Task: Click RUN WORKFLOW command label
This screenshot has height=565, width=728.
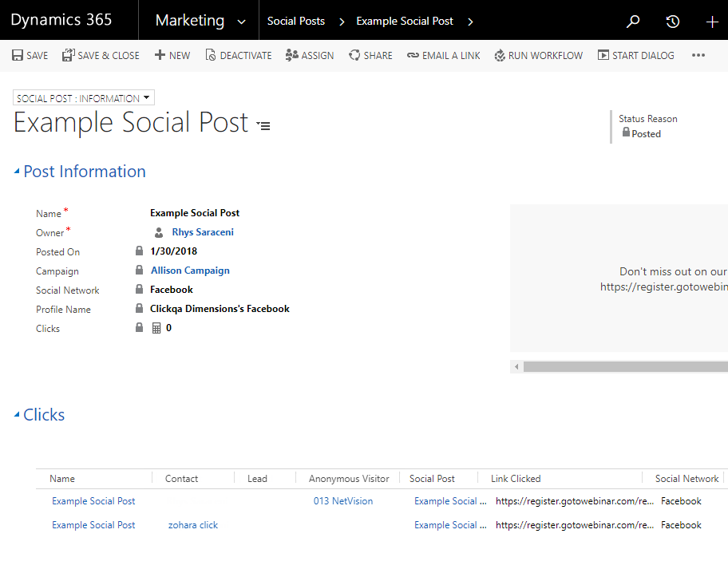Action: pyautogui.click(x=545, y=56)
